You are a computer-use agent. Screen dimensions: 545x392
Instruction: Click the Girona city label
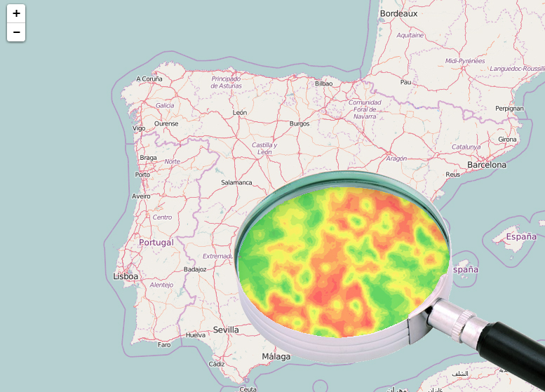507,140
